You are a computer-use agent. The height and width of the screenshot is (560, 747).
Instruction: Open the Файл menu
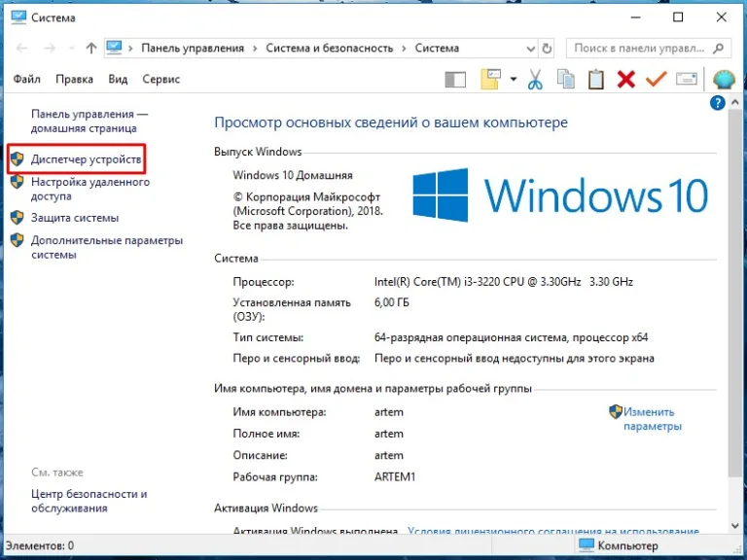click(26, 79)
